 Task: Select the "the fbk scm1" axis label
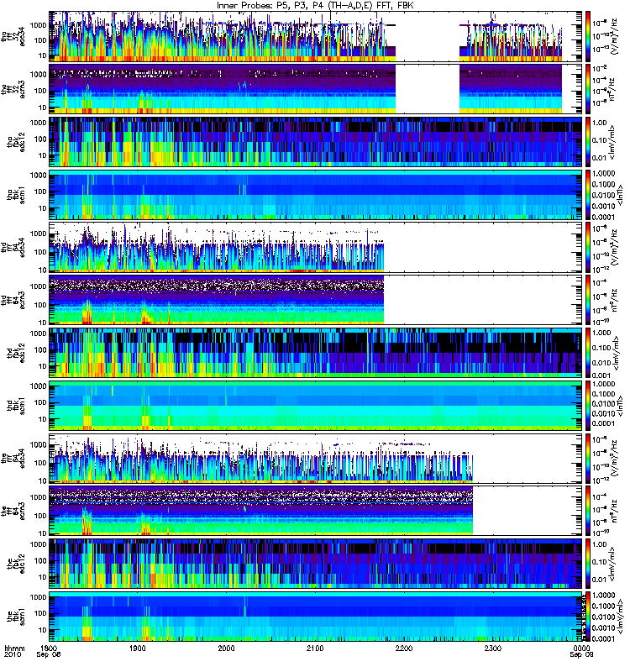click(x=16, y=617)
